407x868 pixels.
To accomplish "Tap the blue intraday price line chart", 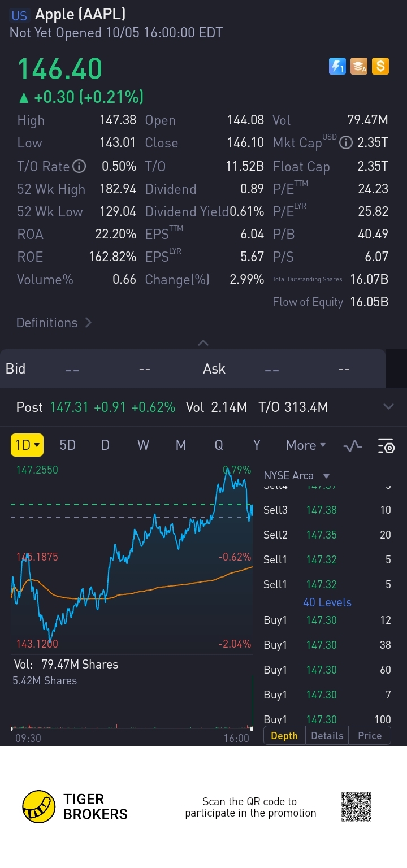I will [132, 557].
